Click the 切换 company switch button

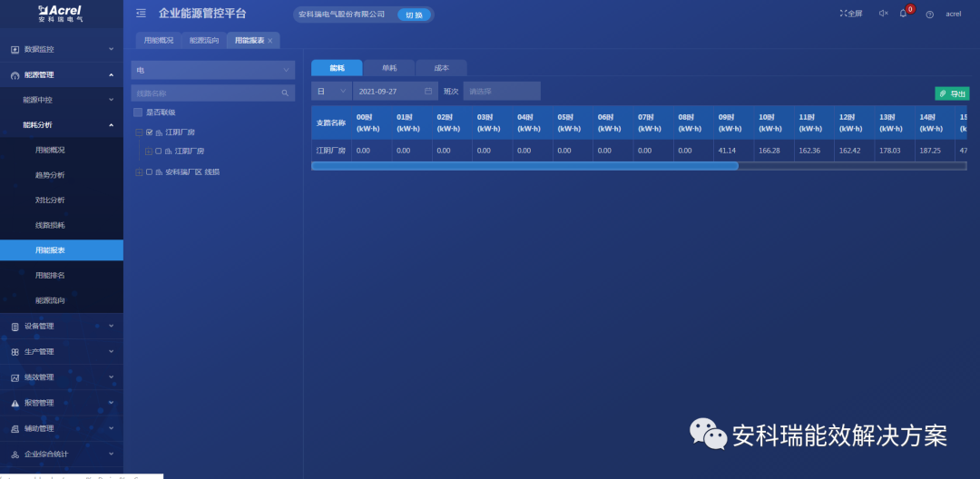point(415,15)
